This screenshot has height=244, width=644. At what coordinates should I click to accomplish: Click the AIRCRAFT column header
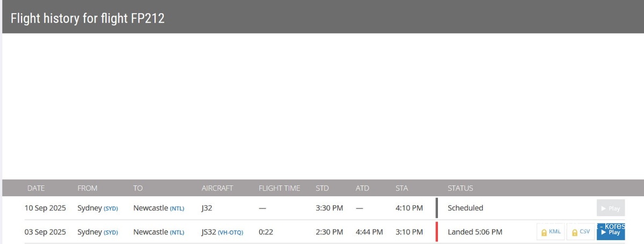coord(217,188)
